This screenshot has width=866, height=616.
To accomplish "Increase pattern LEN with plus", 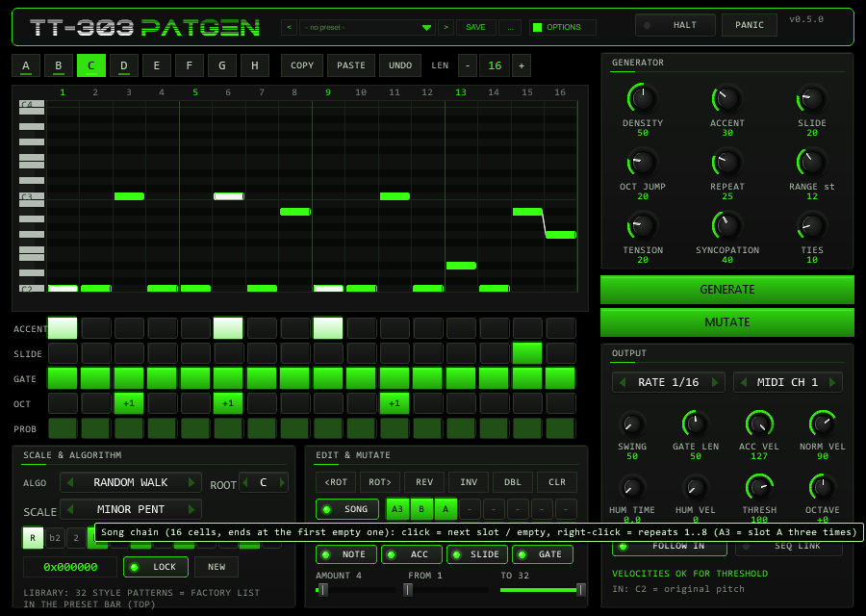I will [x=522, y=65].
